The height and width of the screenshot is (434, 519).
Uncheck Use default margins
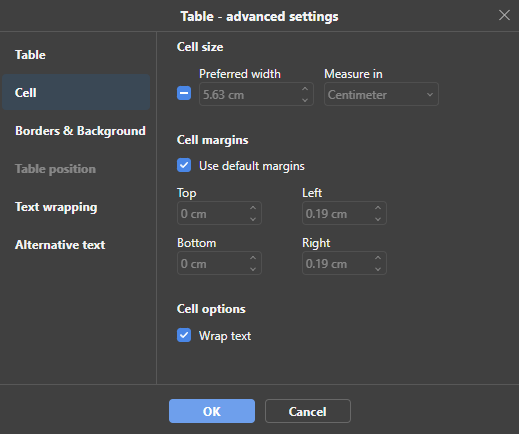point(184,165)
